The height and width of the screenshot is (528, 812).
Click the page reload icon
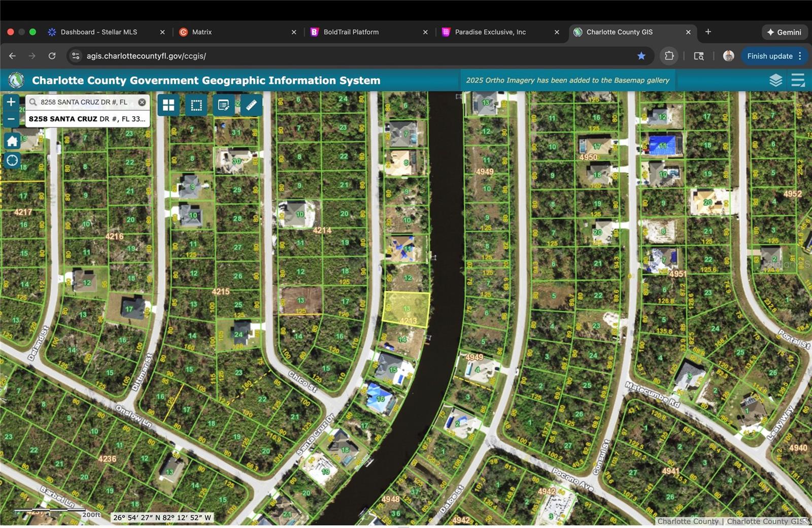coord(51,56)
